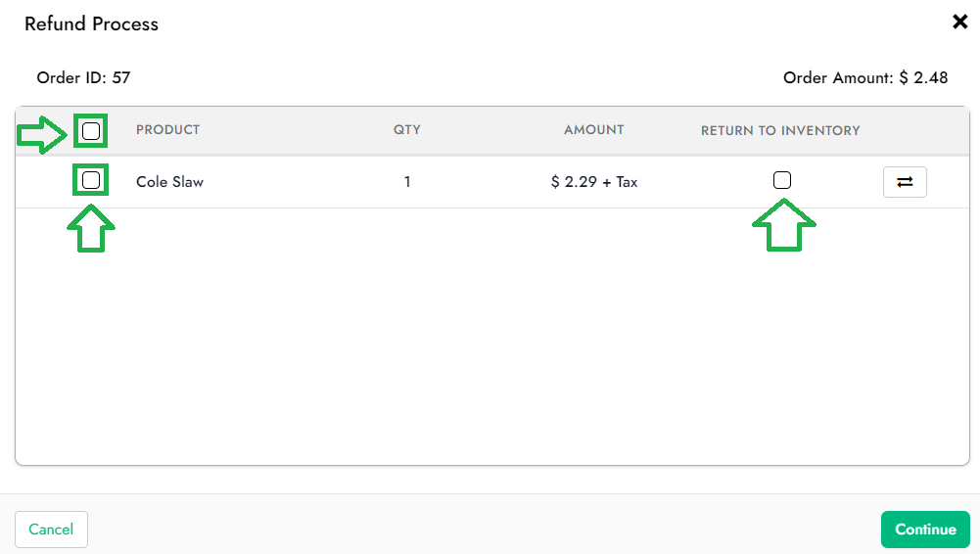The height and width of the screenshot is (554, 980).
Task: Click the green right-pointing arrow beside header checkbox
Action: point(42,133)
